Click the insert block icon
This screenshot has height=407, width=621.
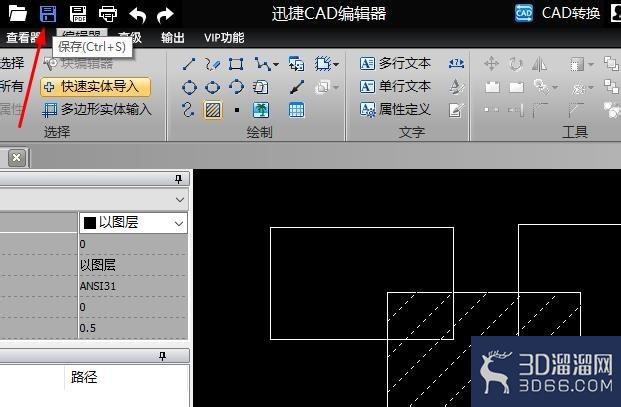point(296,64)
